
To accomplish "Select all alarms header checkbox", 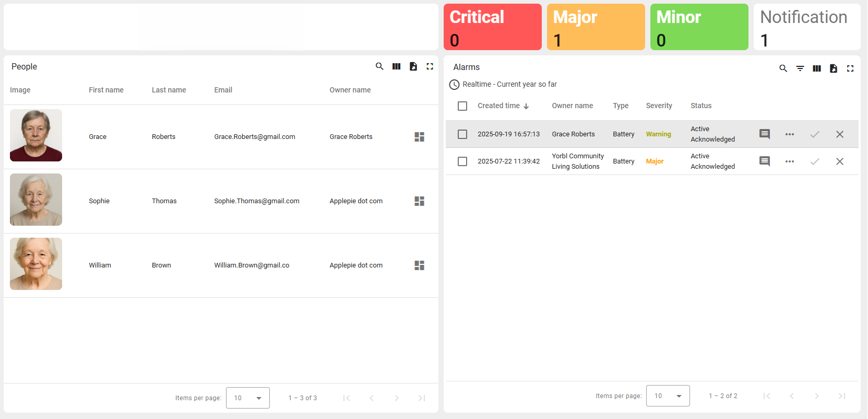I will tap(462, 106).
